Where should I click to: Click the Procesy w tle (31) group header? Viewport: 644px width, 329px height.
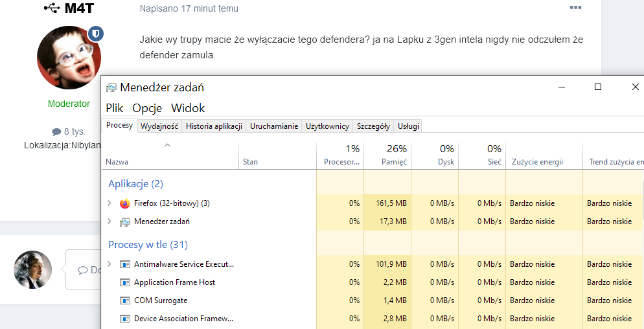click(x=148, y=245)
